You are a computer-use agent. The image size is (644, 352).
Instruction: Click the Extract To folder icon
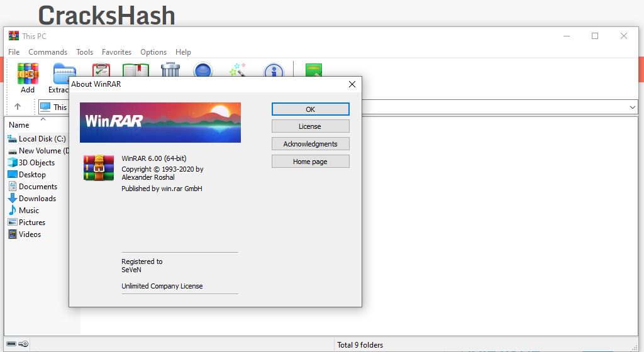[65, 74]
